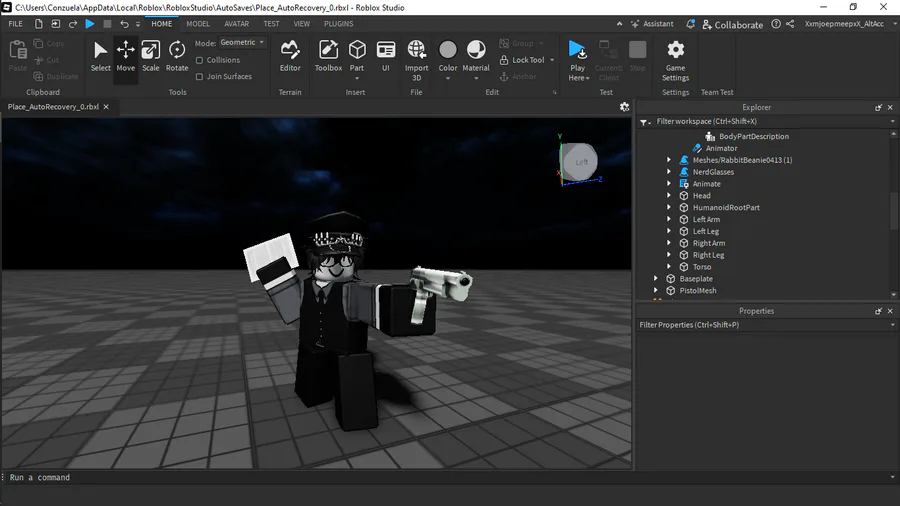Open the Material dropdown arrow

[476, 78]
